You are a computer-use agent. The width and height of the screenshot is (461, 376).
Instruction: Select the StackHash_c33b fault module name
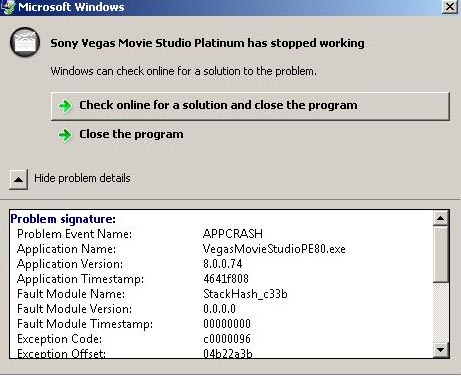[x=245, y=294]
